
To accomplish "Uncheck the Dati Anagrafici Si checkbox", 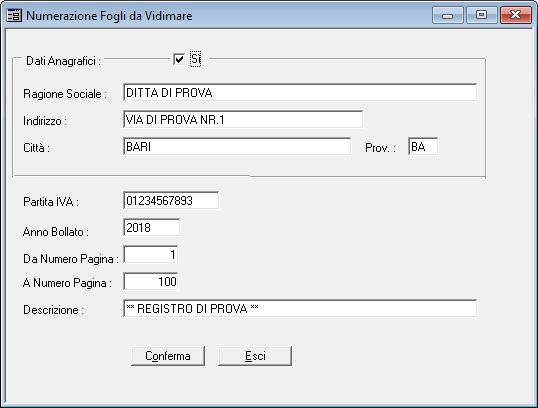I will click(179, 59).
